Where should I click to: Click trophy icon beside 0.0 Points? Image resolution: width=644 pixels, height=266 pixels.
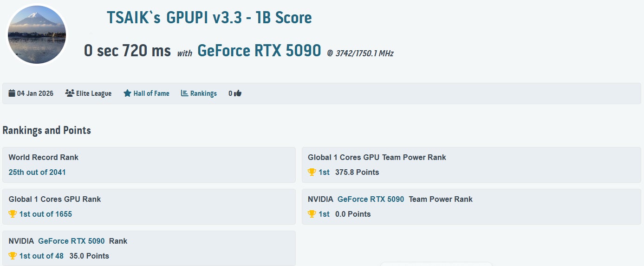[312, 214]
